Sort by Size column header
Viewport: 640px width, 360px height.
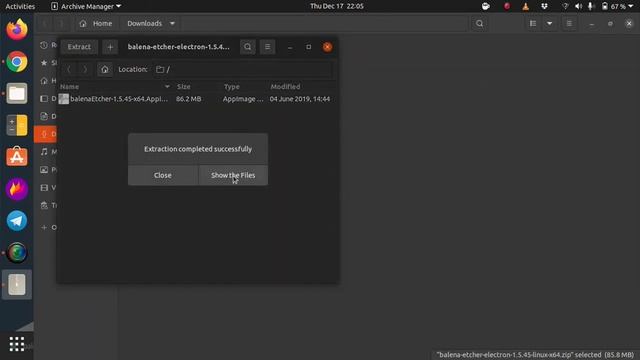pyautogui.click(x=184, y=87)
